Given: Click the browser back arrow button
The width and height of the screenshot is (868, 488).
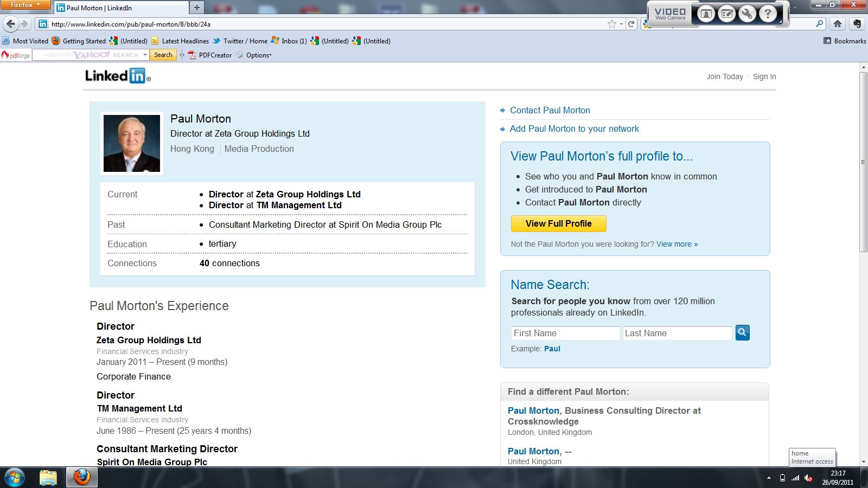Looking at the screenshot, I should point(11,24).
